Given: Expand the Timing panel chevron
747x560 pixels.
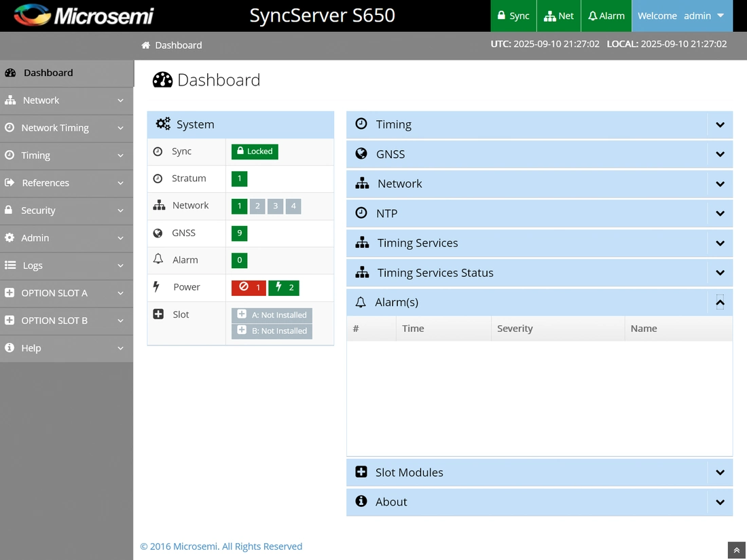Looking at the screenshot, I should (720, 125).
